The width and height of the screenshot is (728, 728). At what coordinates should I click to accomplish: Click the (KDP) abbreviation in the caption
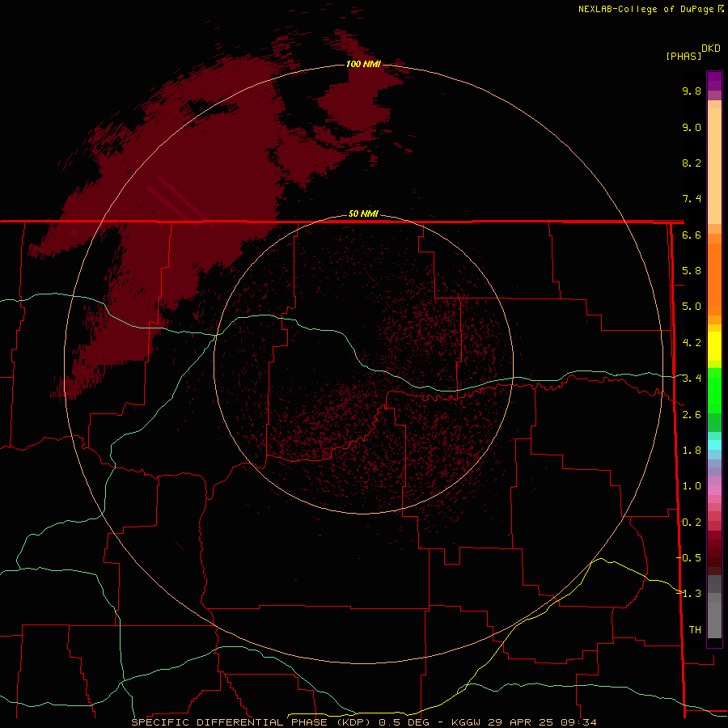tap(353, 722)
